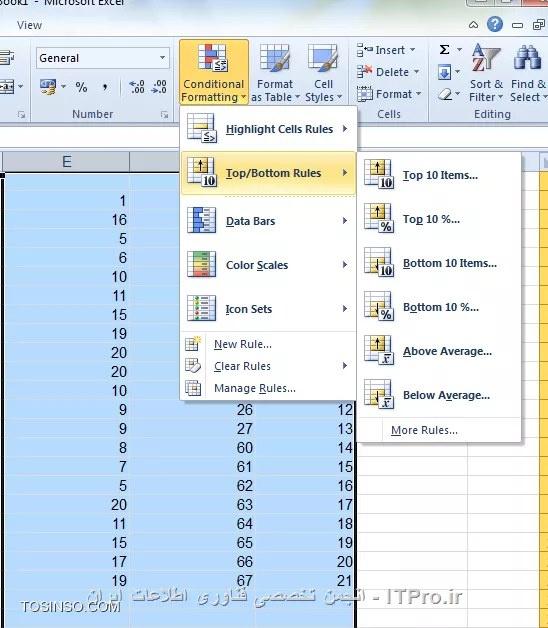This screenshot has width=548, height=628.
Task: Expand Color Scales submenu
Action: pyautogui.click(x=268, y=265)
